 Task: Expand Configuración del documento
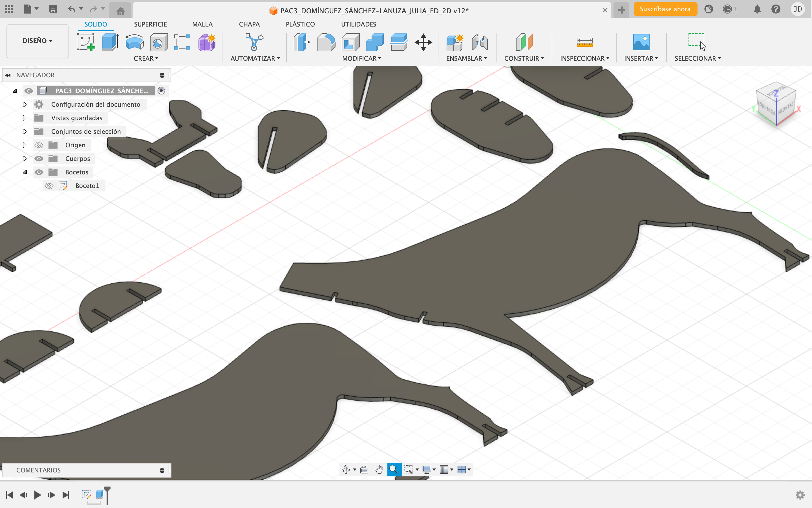tap(25, 104)
